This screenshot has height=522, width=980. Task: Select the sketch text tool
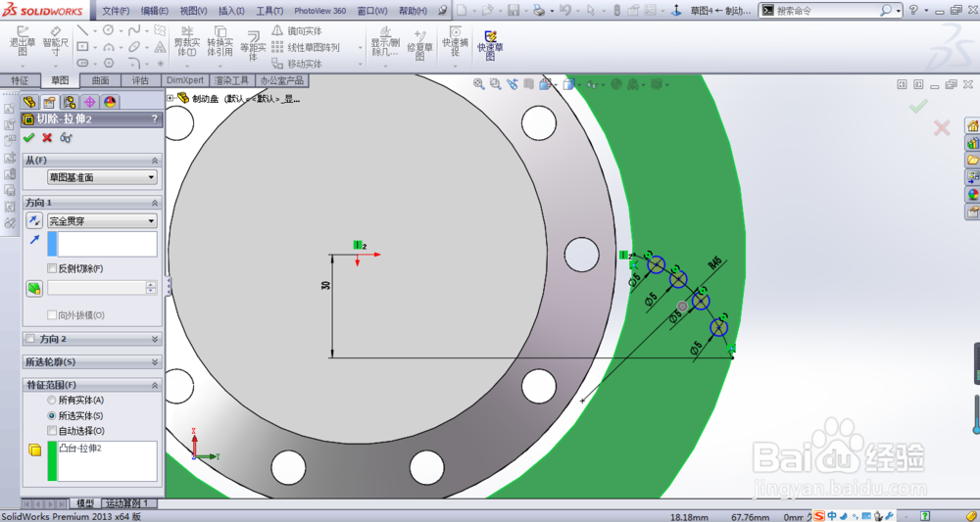point(160,47)
